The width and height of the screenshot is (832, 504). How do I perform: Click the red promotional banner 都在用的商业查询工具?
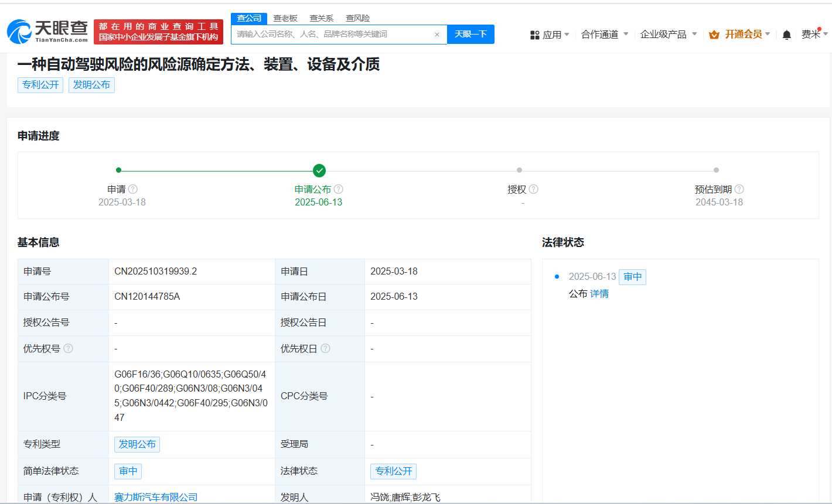coord(158,32)
